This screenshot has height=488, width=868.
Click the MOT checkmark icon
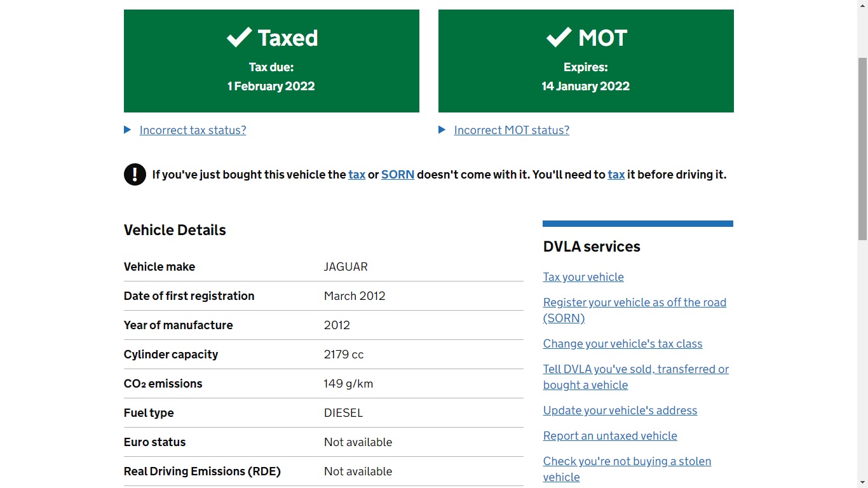[x=559, y=38]
